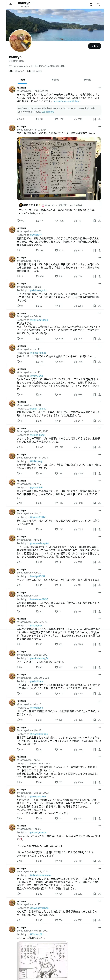This screenshot has width=110, height=980.
Task: Open more options on the first post
Action: click(x=99, y=88)
